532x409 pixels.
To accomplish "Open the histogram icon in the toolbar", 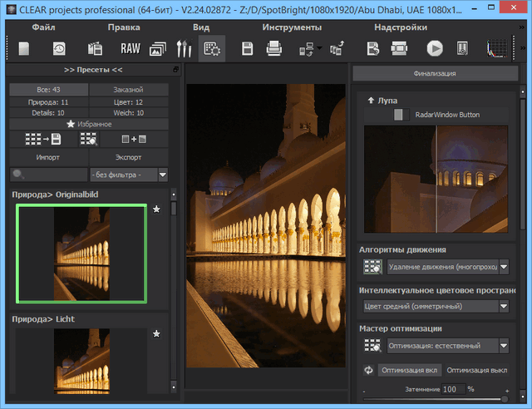I will pos(496,49).
